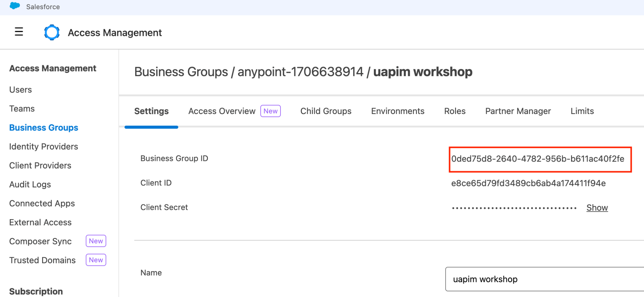644x297 pixels.
Task: Select the Roles tab
Action: point(455,111)
